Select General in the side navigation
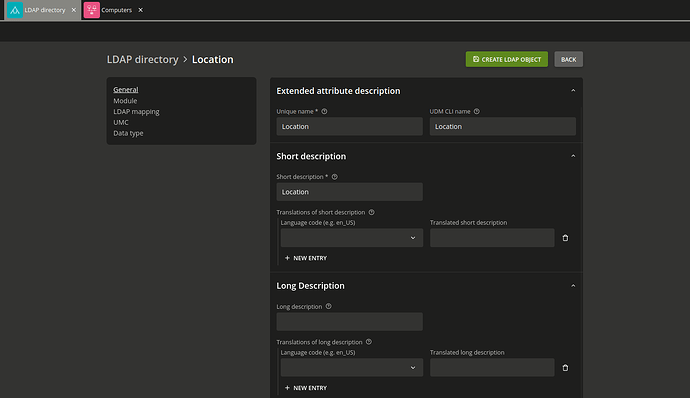 pyautogui.click(x=125, y=89)
